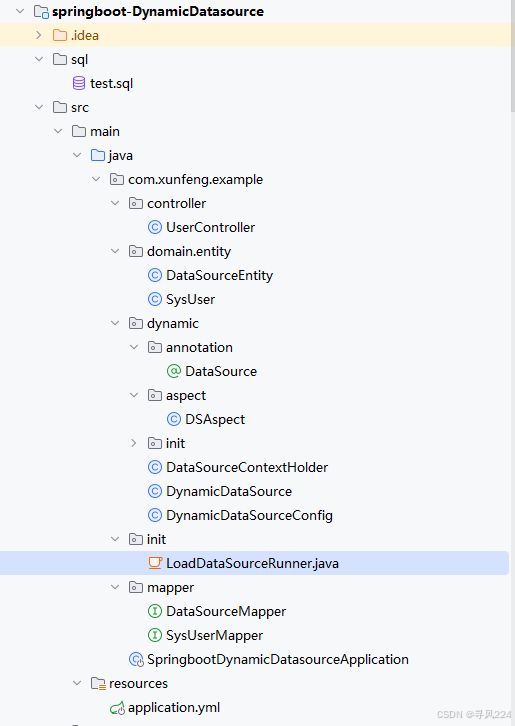Screen dimensions: 515x726
Task: Click the resources folder icon
Action: (x=98, y=683)
